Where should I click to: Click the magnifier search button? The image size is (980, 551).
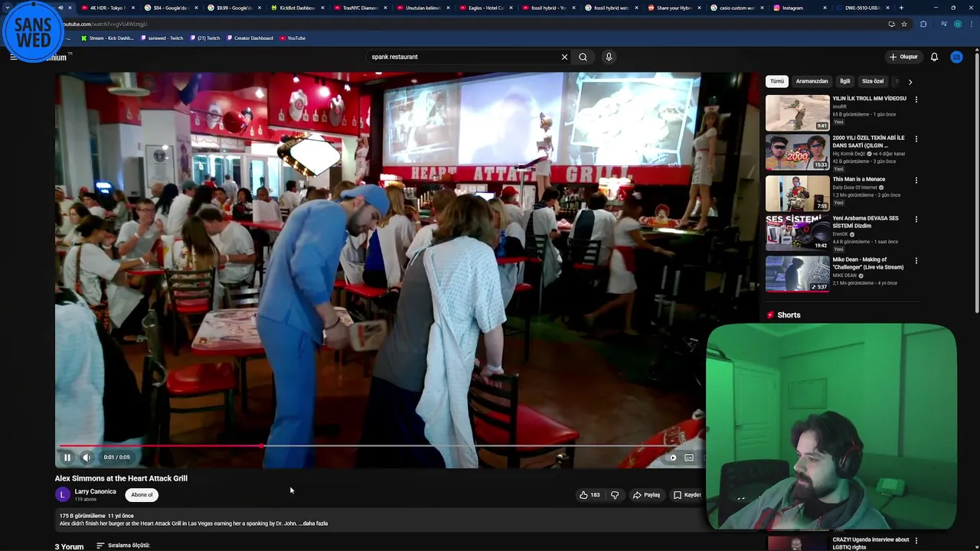(x=583, y=57)
